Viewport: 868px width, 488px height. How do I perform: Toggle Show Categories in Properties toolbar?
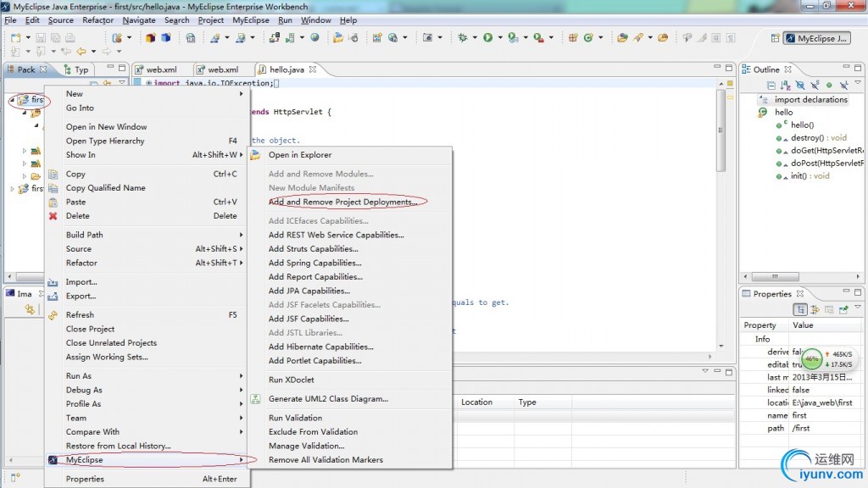click(x=800, y=310)
